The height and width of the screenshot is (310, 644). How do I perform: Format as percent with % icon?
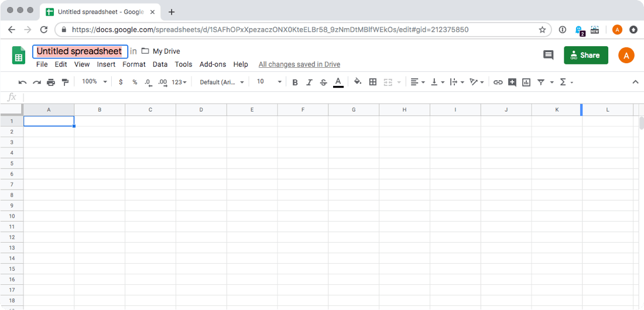(135, 82)
